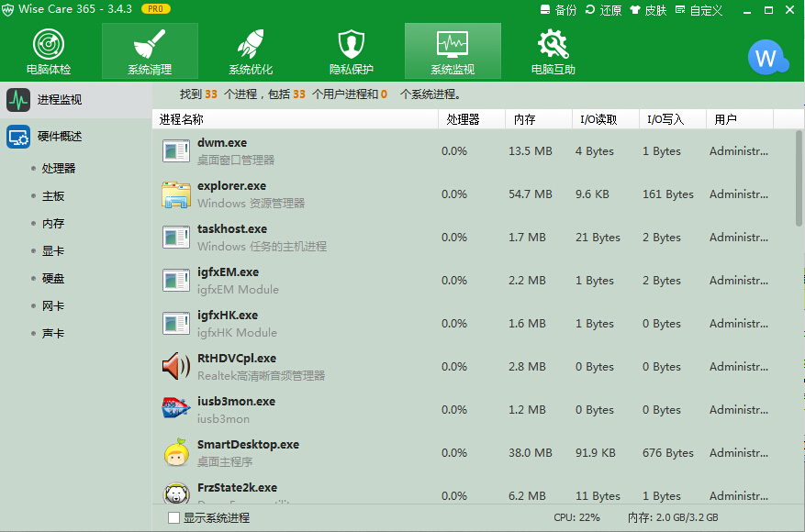Click the blue W user avatar
Viewport: 805px width, 532px height.
(767, 58)
